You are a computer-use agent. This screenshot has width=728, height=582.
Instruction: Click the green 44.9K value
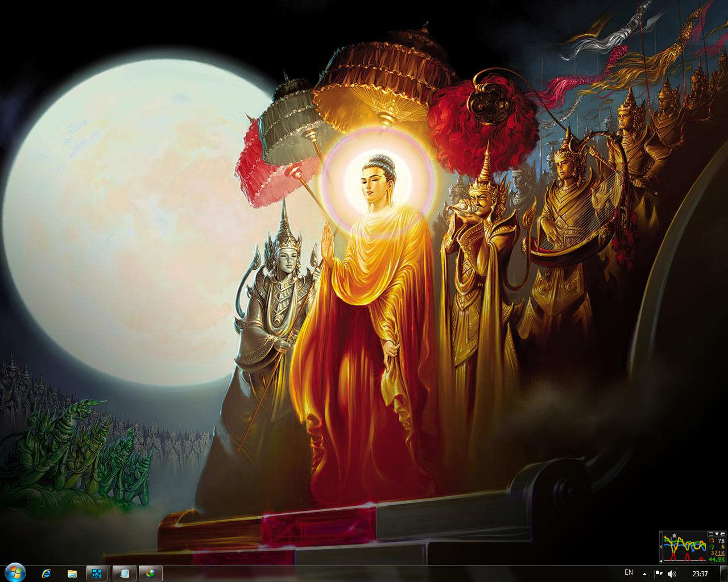point(717,559)
